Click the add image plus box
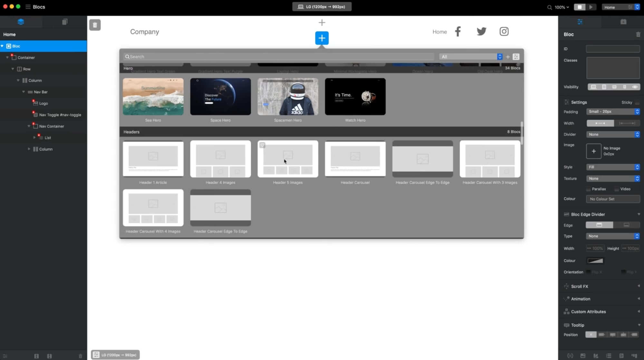The image size is (644, 360). 593,151
